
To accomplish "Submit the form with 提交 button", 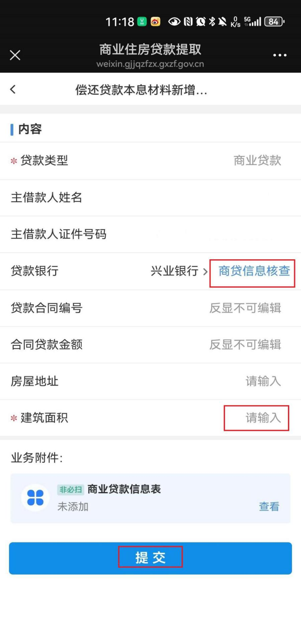I will 150,558.
